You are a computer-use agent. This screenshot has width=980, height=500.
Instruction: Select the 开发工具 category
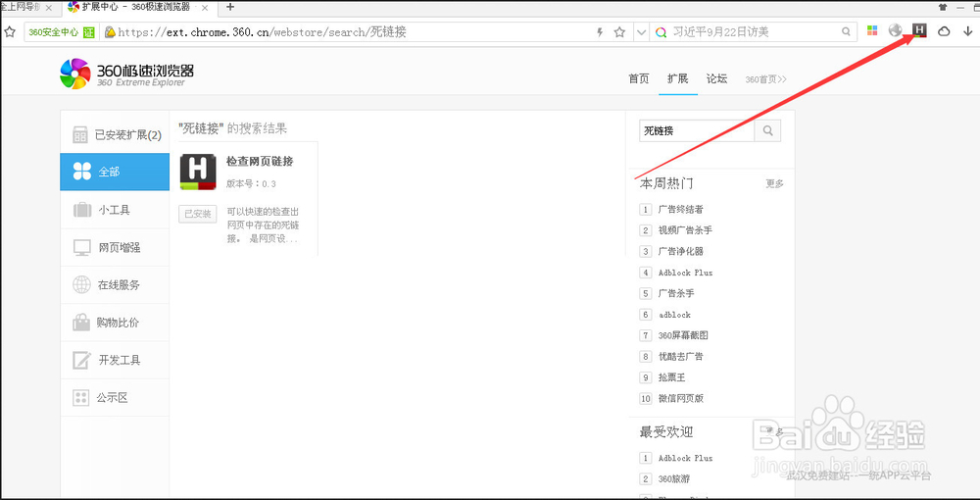coord(115,360)
